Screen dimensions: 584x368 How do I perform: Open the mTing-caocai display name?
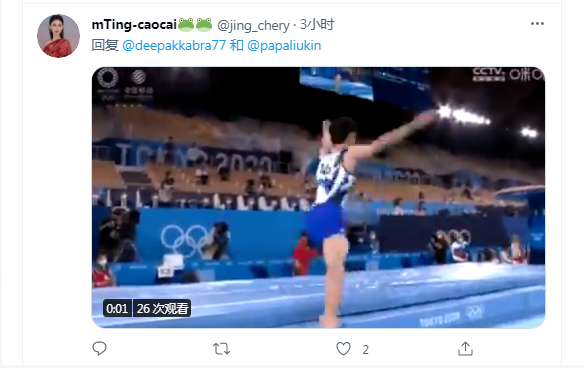pyautogui.click(x=134, y=25)
